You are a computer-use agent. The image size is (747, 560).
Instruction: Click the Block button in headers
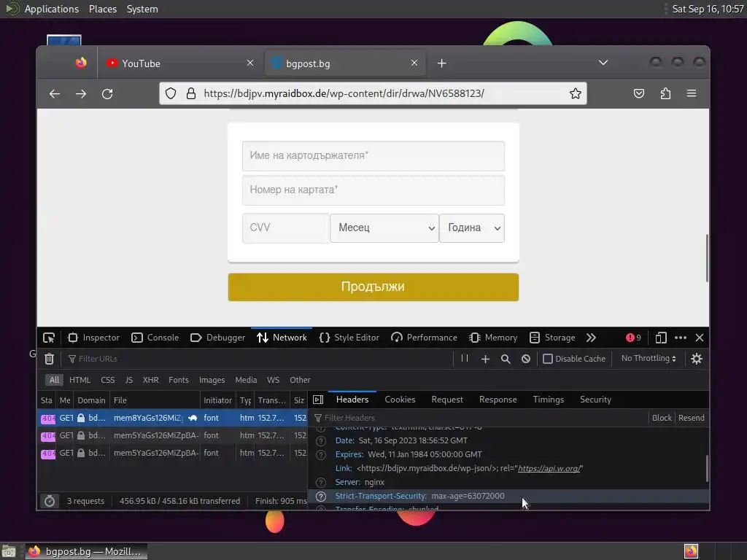661,418
